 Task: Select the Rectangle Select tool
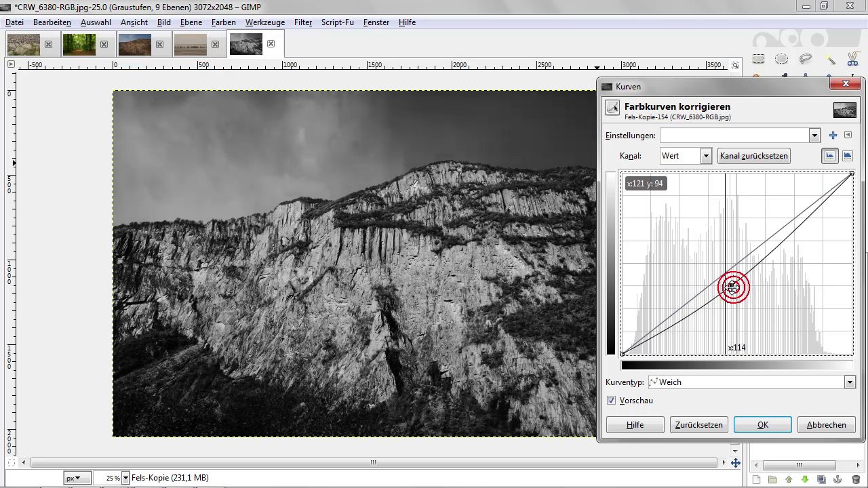coord(758,59)
